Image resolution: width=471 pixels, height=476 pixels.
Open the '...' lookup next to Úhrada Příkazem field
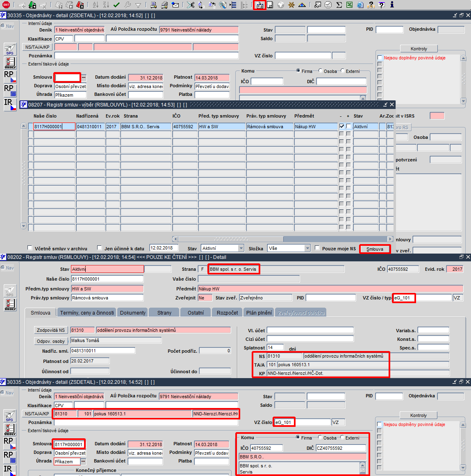click(83, 461)
